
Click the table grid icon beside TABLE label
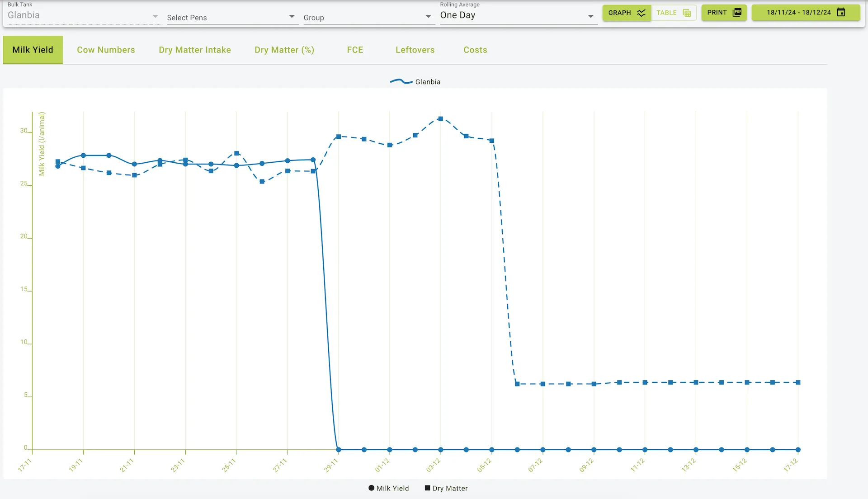click(686, 13)
